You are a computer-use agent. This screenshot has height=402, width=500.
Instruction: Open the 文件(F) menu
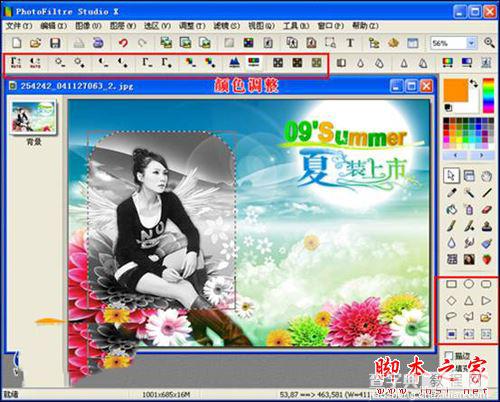(19, 26)
